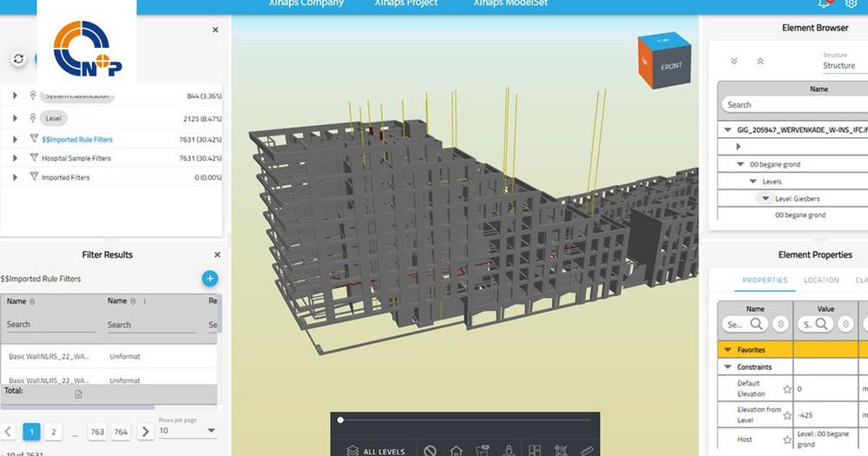This screenshot has width=868, height=456.
Task: Open the notifications bell
Action: pyautogui.click(x=825, y=3)
